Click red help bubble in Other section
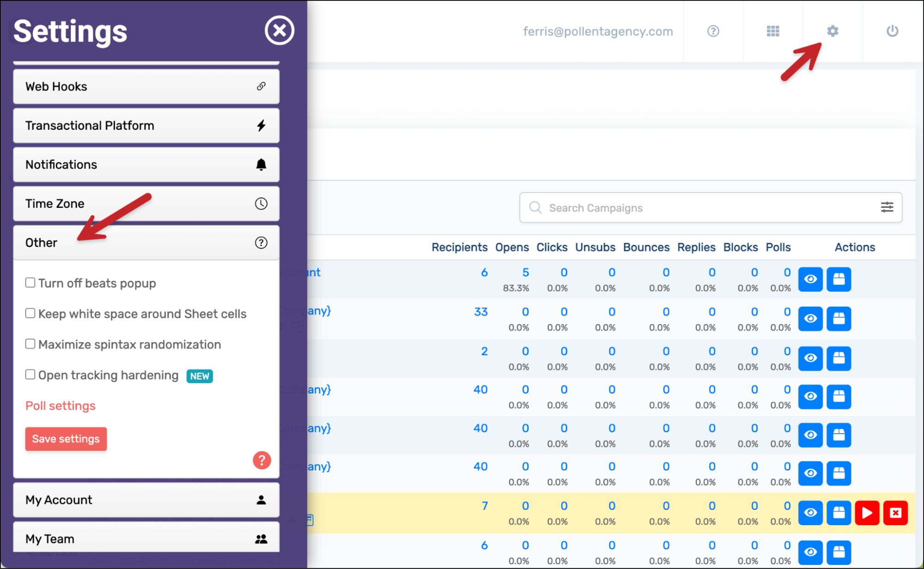 pyautogui.click(x=262, y=460)
